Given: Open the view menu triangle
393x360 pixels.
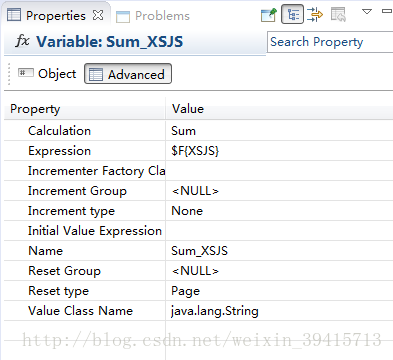Looking at the screenshot, I should click(x=367, y=12).
